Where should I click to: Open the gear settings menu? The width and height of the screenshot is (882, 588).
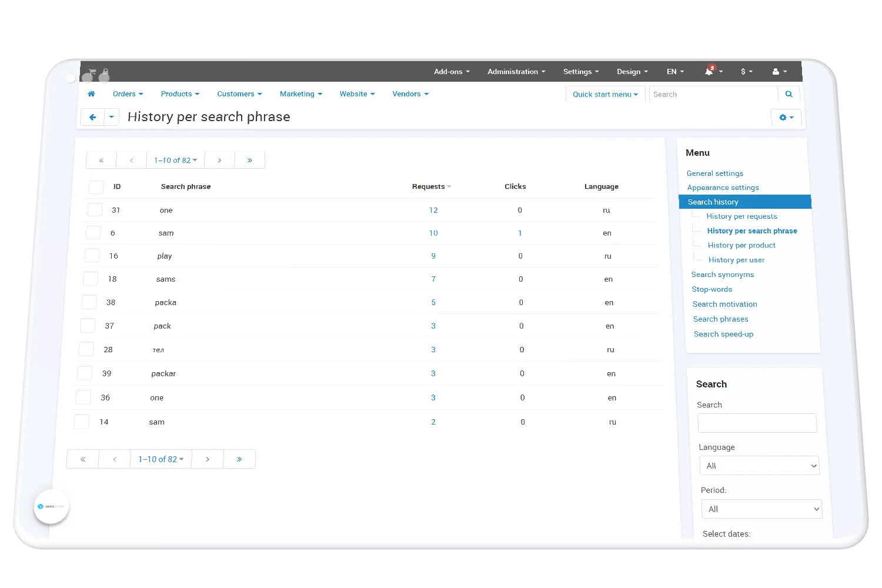tap(786, 118)
